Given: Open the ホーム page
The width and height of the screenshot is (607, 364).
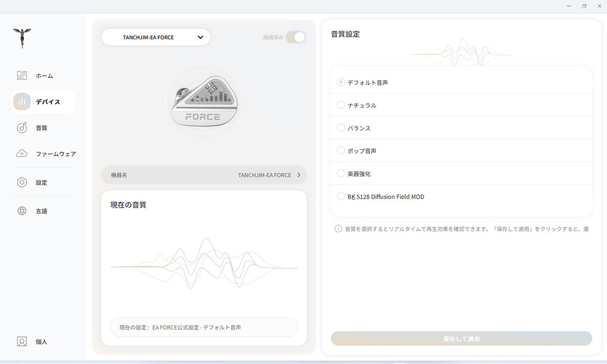Looking at the screenshot, I should tap(44, 75).
